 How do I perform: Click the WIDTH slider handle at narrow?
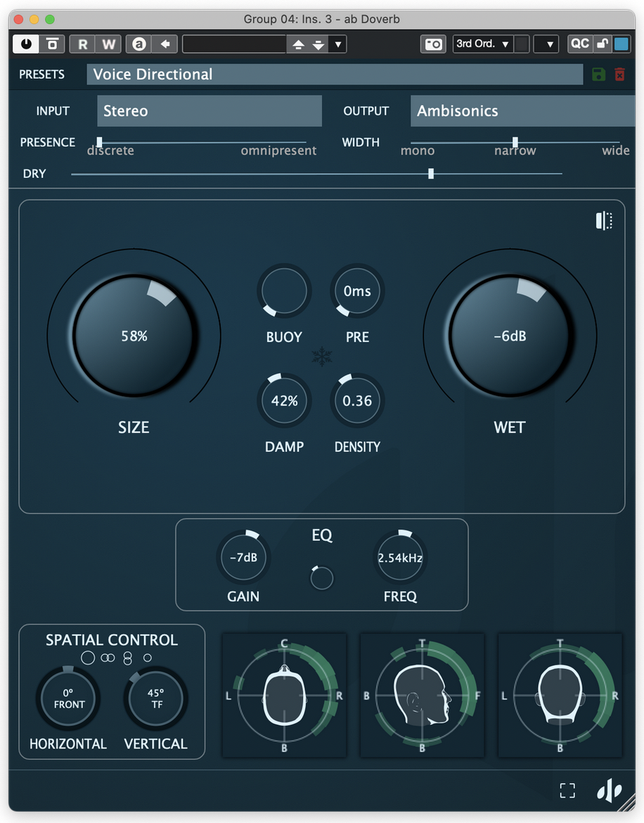(x=515, y=141)
